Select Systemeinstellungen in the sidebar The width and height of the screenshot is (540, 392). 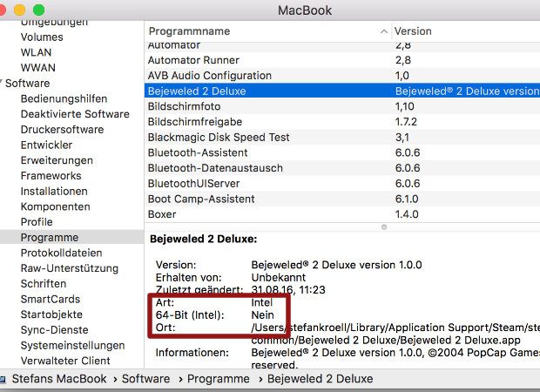coord(72,345)
